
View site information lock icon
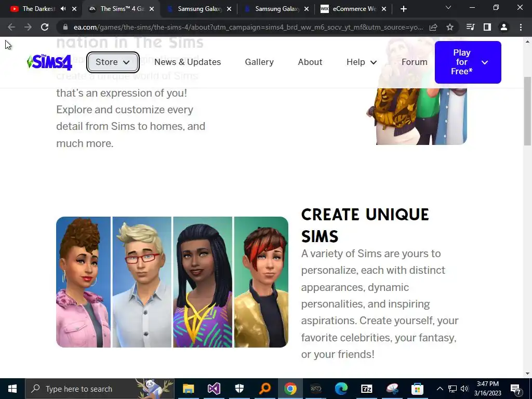(65, 27)
